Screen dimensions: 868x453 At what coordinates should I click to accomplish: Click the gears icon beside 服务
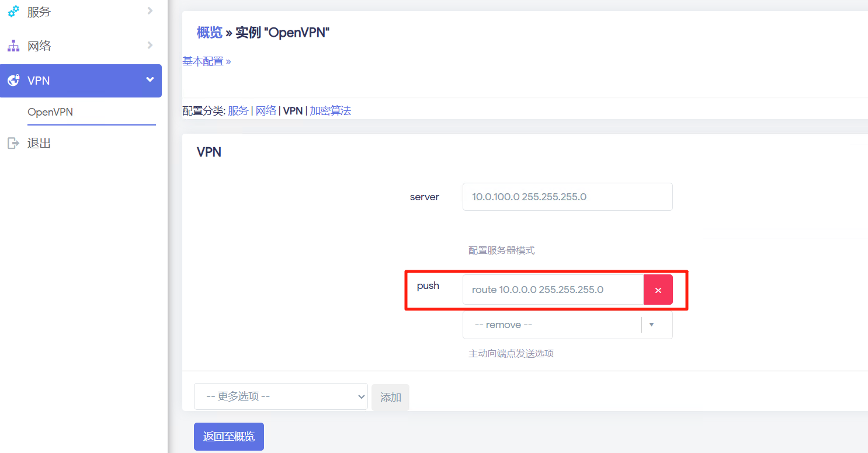tap(13, 11)
